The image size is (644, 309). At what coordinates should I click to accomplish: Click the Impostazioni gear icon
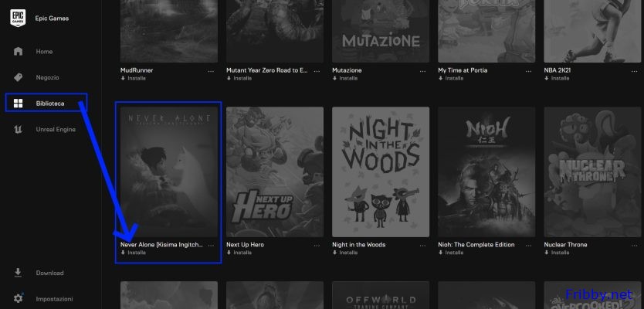pyautogui.click(x=19, y=298)
